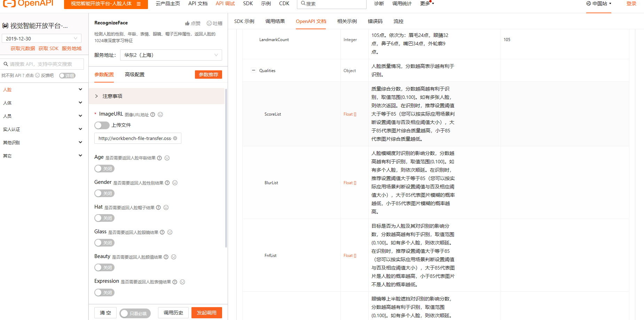
Task: Expand the 实人认证 API category
Action: (42, 129)
